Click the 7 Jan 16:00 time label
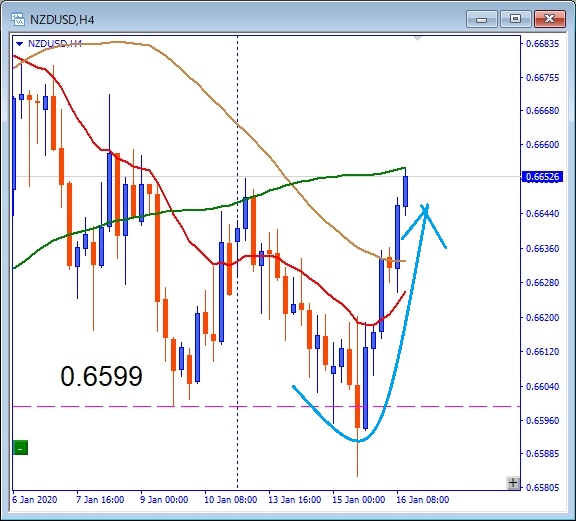The image size is (576, 521). [100, 500]
